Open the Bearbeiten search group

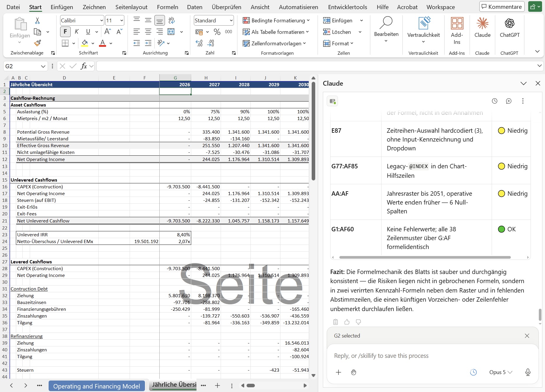click(x=386, y=29)
